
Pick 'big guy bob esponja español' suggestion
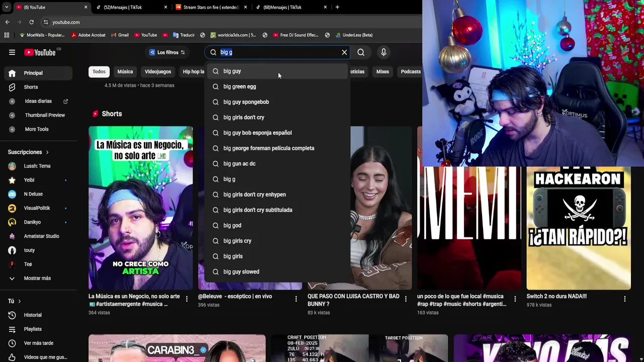(277, 133)
